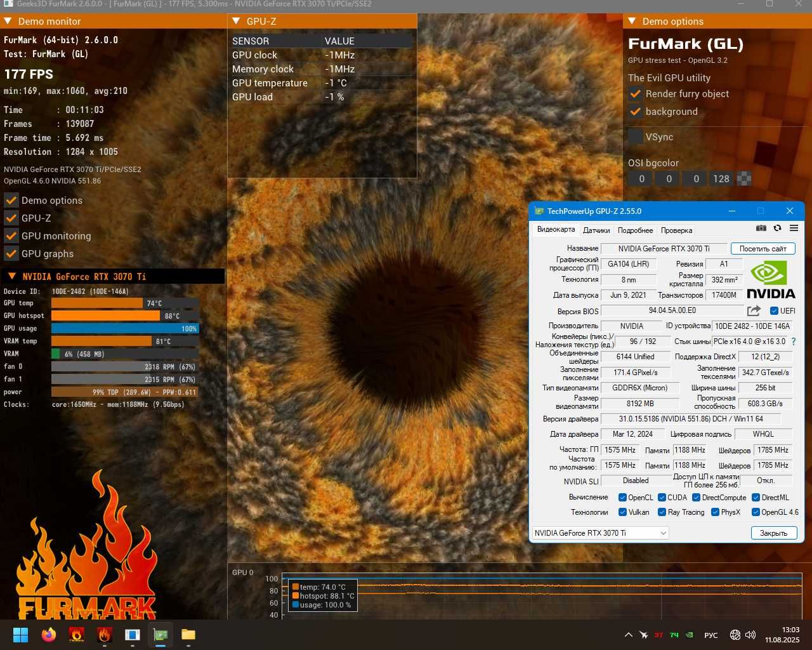Switch to the Подробнее tab
The width and height of the screenshot is (812, 650).
pyautogui.click(x=635, y=230)
